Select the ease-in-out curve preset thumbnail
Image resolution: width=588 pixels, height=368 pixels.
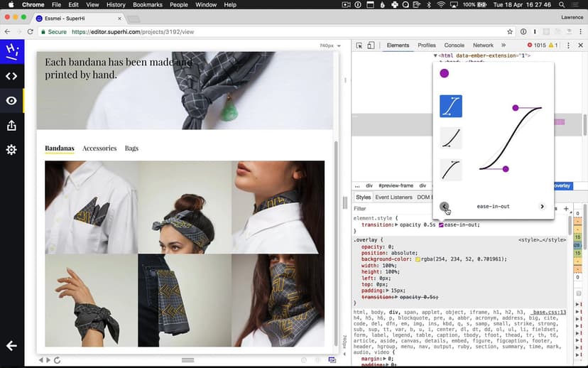(x=451, y=106)
